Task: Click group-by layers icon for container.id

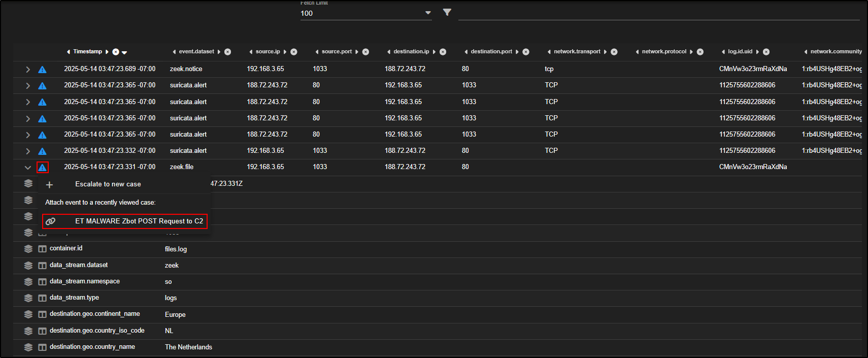Action: coord(28,249)
